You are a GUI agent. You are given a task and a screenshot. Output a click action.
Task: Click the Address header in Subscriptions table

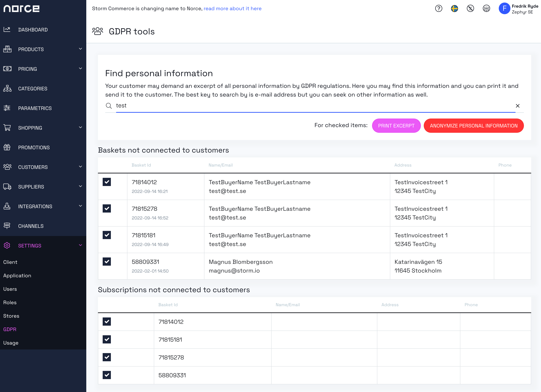390,305
